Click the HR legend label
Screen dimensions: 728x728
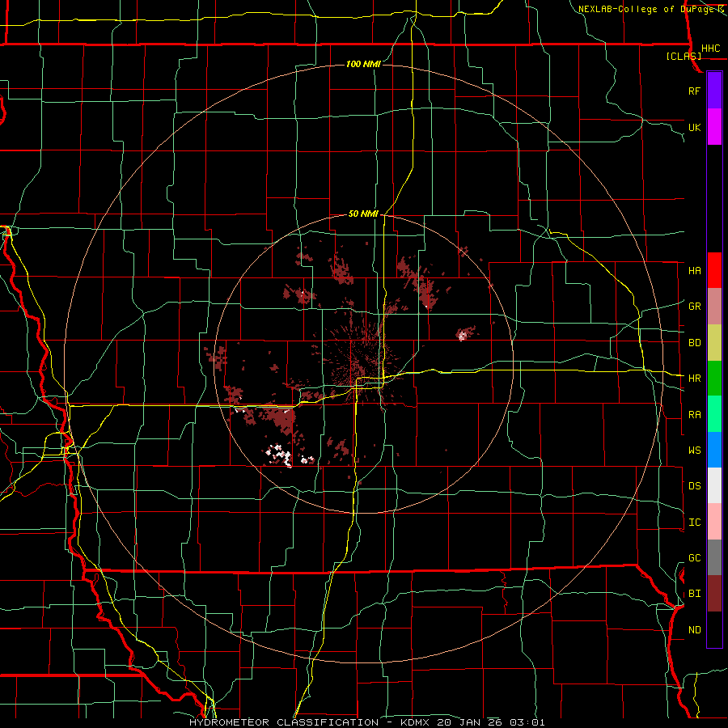tap(695, 379)
